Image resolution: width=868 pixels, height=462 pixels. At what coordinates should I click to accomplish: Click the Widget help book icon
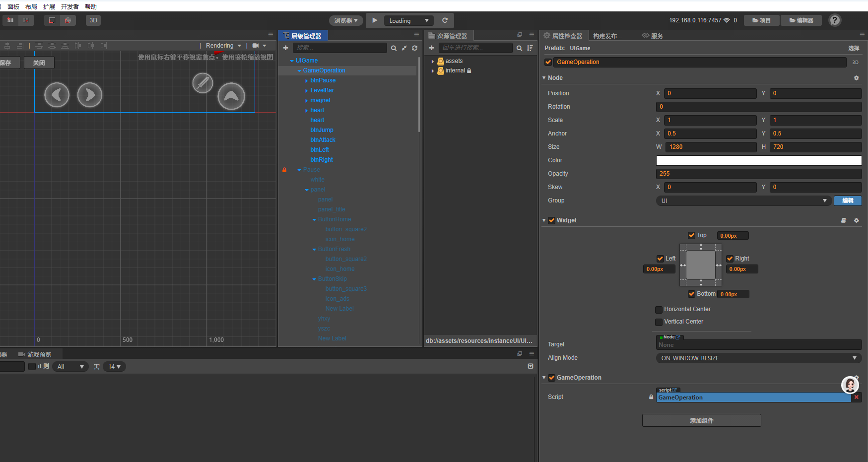pyautogui.click(x=843, y=220)
